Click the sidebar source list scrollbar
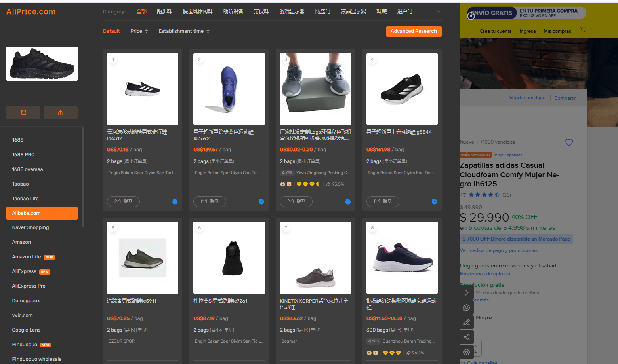 pos(83,177)
